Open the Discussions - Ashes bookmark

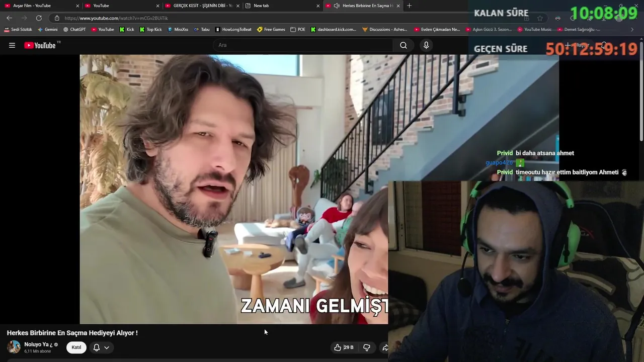click(385, 30)
